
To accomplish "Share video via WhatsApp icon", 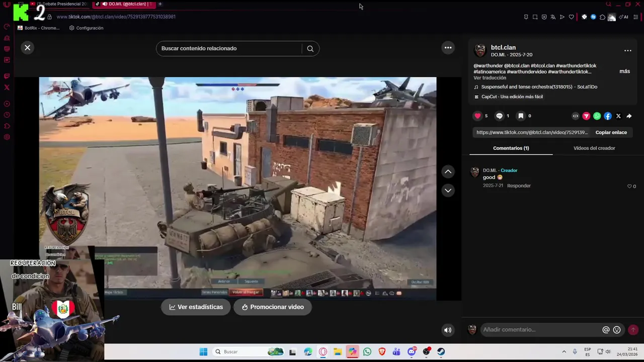I will (x=597, y=116).
